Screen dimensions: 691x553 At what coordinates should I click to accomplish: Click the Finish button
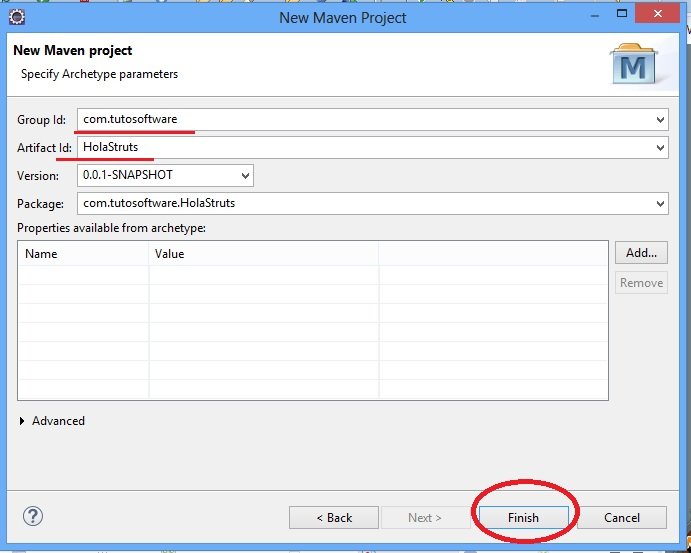(524, 517)
